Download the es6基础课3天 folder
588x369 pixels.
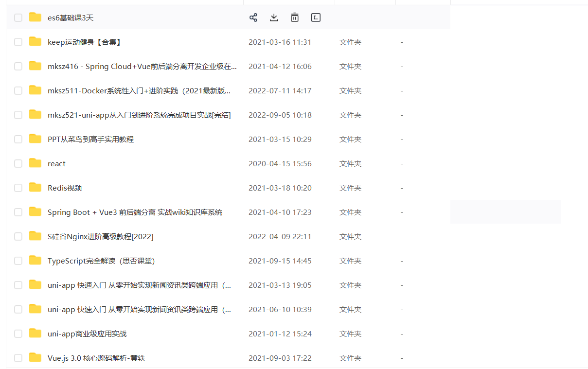274,18
